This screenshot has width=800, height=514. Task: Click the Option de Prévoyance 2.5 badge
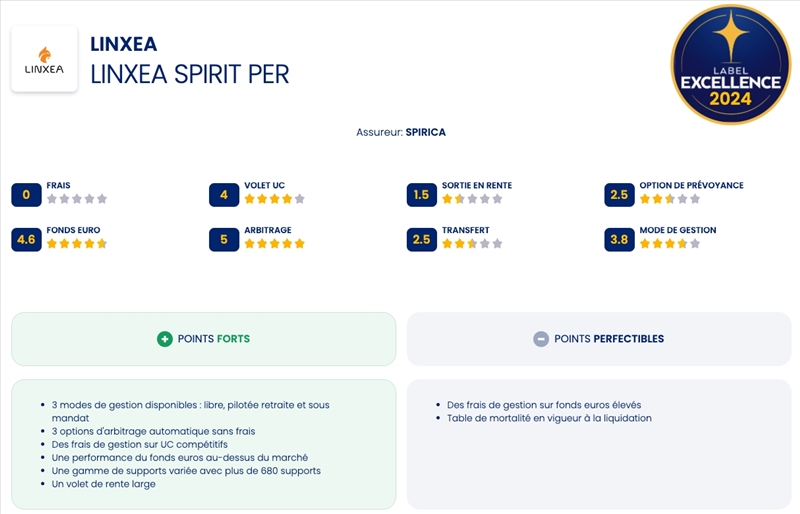(619, 195)
